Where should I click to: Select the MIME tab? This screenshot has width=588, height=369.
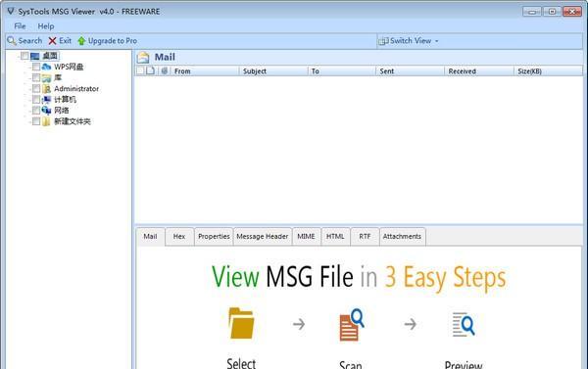pyautogui.click(x=307, y=237)
